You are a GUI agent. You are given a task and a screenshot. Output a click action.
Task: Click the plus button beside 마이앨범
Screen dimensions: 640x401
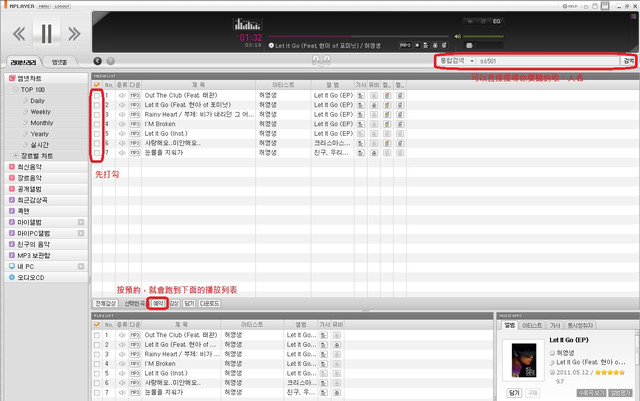pos(81,222)
